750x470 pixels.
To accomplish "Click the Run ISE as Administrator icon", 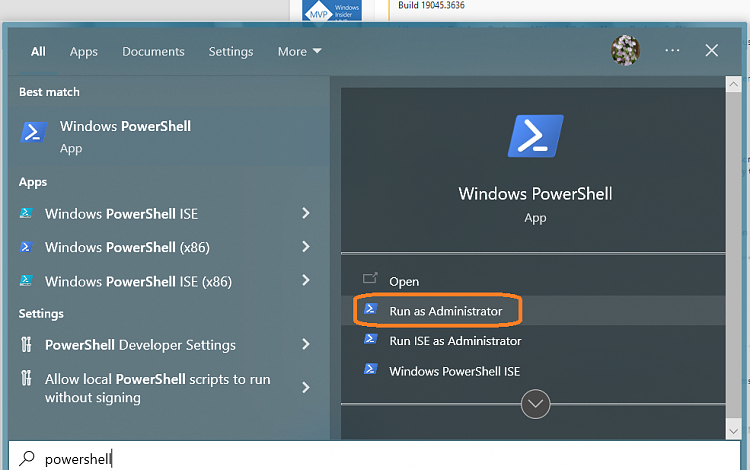I will point(371,339).
